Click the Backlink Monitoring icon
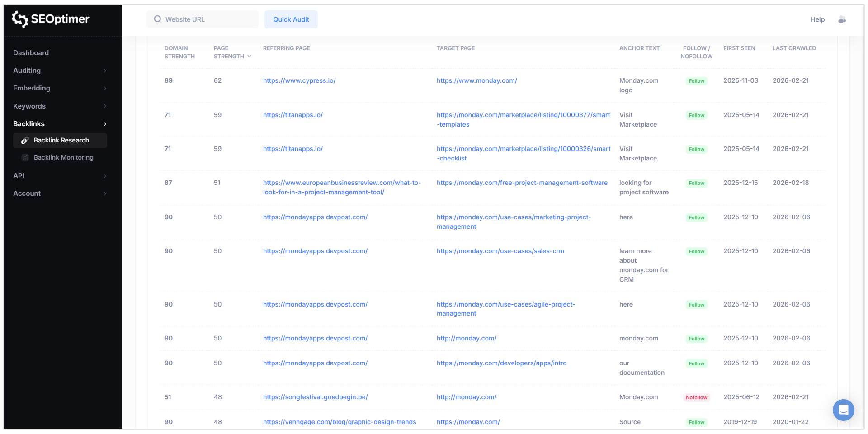This screenshot has height=434, width=868. pyautogui.click(x=25, y=157)
